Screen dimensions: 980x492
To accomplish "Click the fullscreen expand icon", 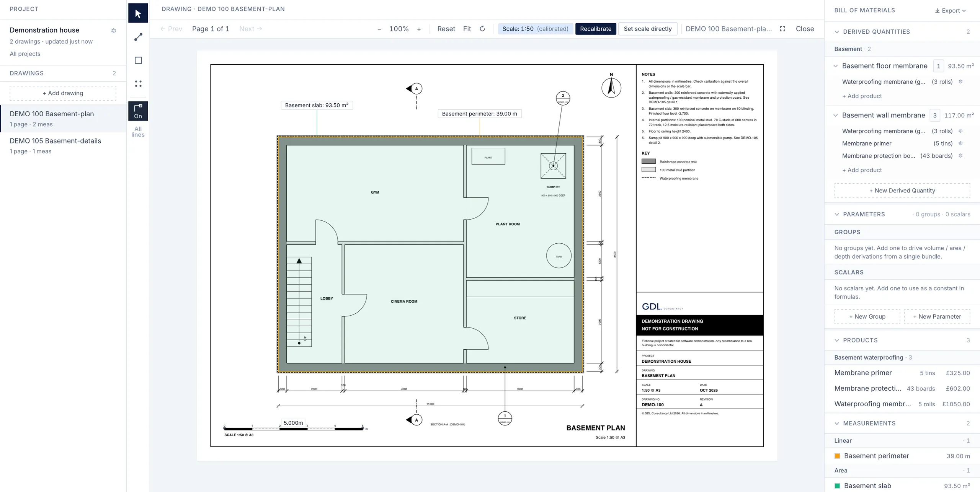I will pyautogui.click(x=782, y=29).
